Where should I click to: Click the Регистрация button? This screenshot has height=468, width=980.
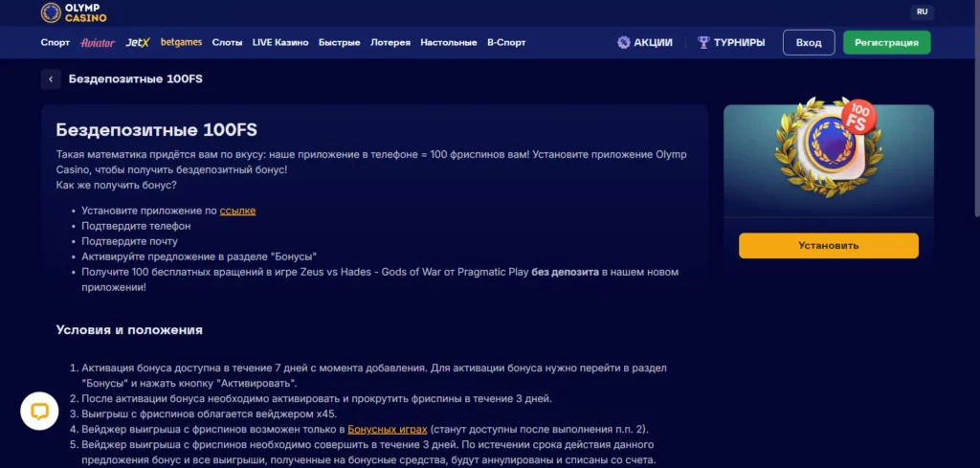coord(887,42)
